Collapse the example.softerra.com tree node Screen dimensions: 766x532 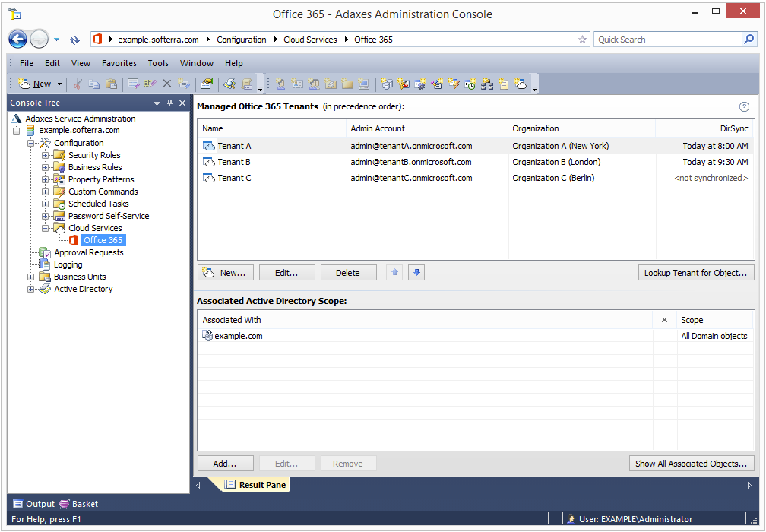pos(17,131)
